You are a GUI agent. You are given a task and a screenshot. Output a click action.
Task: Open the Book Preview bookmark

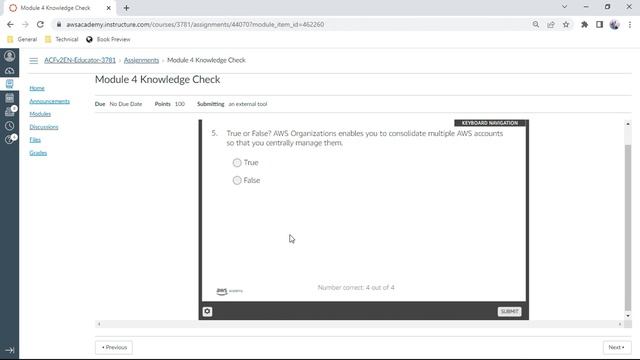point(108,39)
